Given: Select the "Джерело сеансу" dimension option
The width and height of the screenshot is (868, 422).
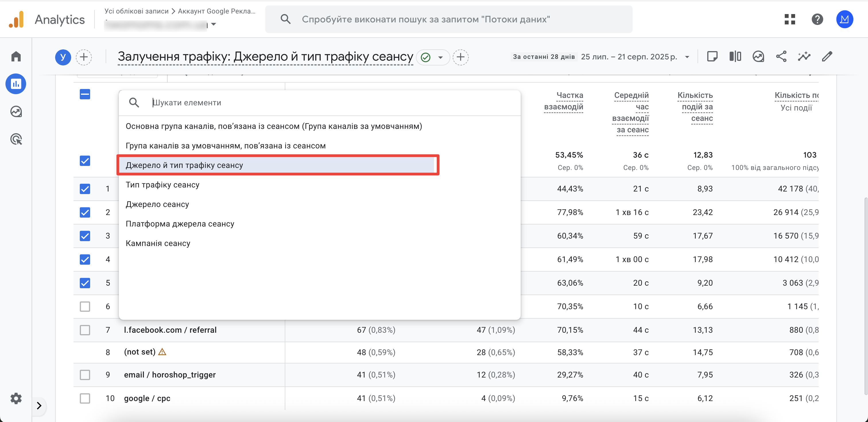Looking at the screenshot, I should point(157,204).
